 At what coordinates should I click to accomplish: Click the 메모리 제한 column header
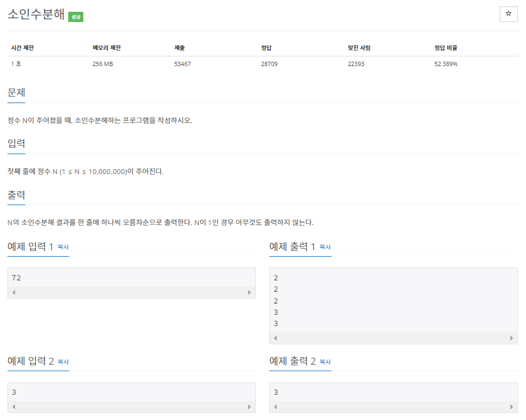tap(107, 48)
